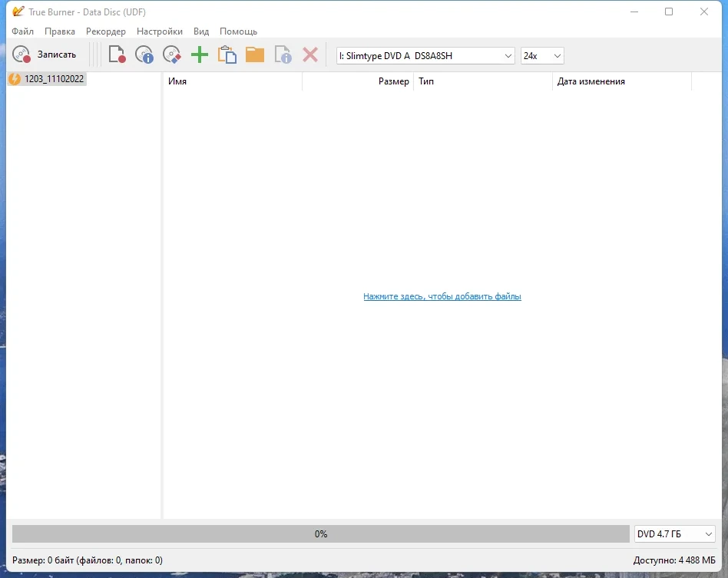Click status text Размер: 0 байт
The width and height of the screenshot is (728, 578).
tap(88, 560)
